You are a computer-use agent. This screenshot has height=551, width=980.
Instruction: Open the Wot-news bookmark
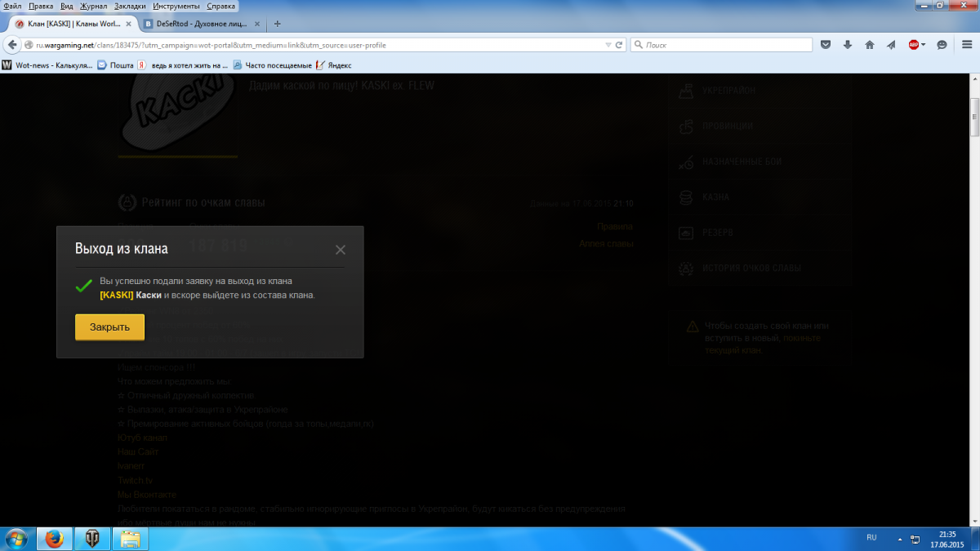coord(48,64)
